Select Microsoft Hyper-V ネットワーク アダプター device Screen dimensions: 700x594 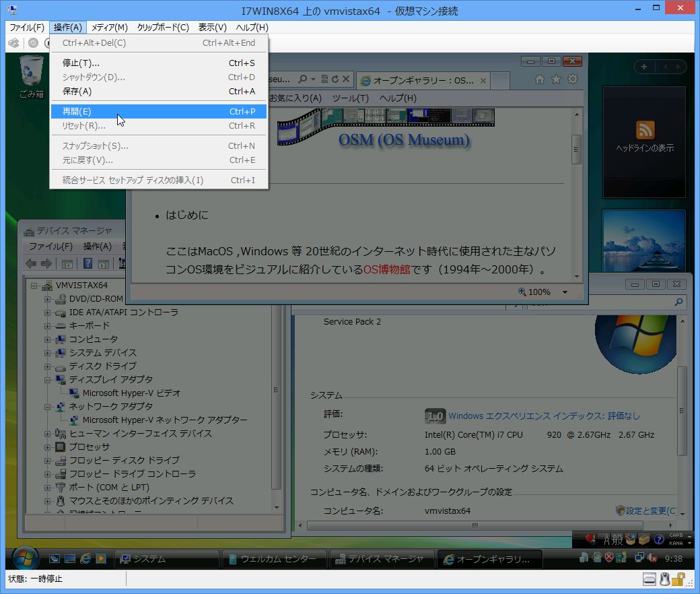coord(165,420)
